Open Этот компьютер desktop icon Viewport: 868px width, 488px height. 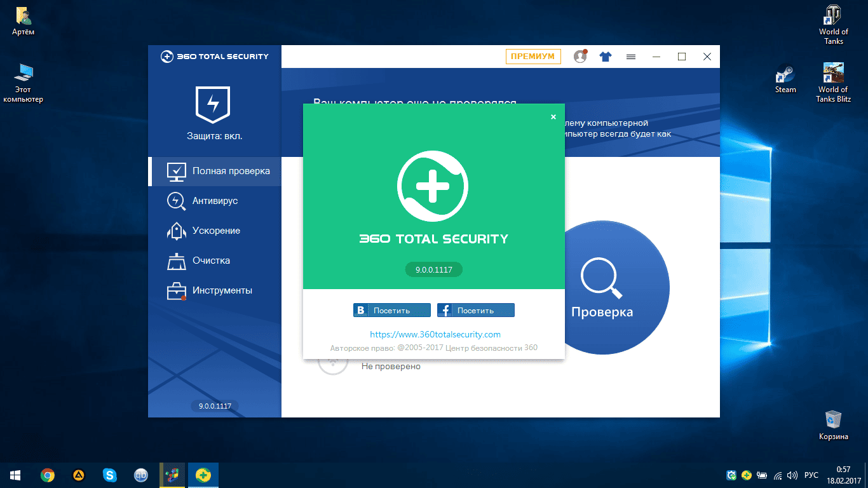pyautogui.click(x=24, y=83)
